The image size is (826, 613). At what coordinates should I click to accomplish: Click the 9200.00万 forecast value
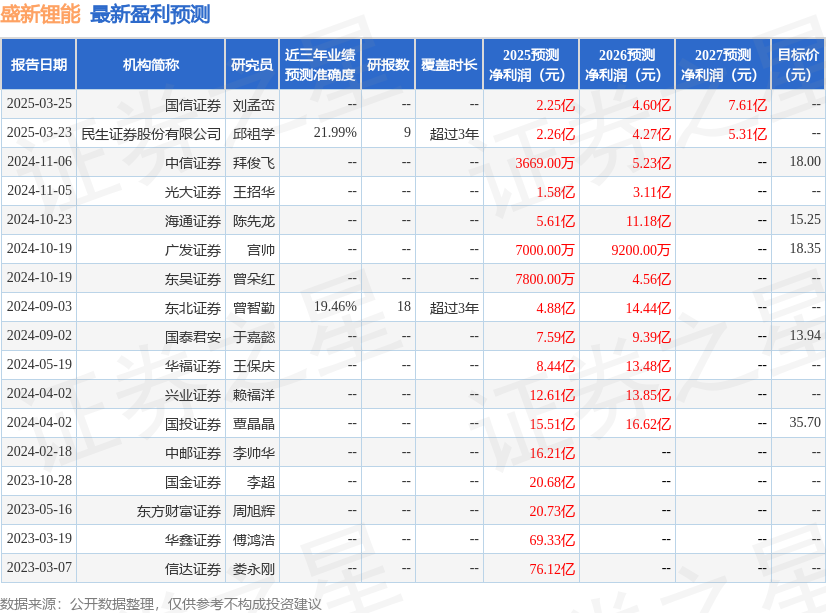click(x=641, y=250)
